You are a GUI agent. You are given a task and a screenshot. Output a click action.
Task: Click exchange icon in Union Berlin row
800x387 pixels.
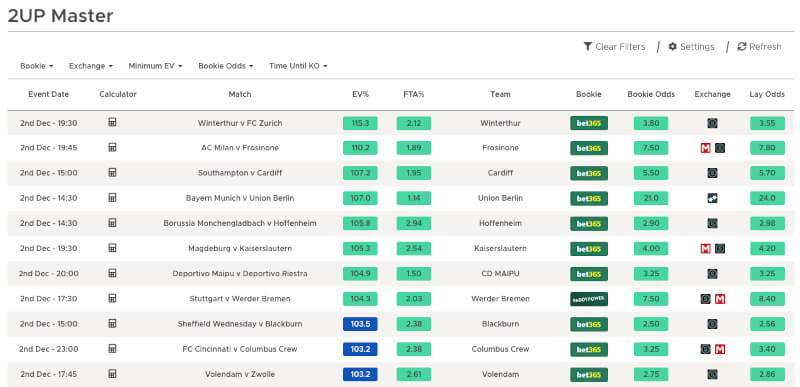(713, 198)
